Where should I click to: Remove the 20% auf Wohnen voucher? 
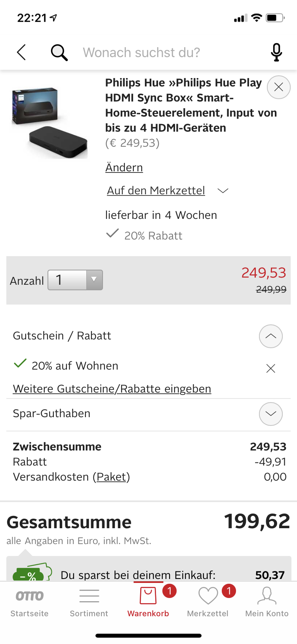pos(271,368)
